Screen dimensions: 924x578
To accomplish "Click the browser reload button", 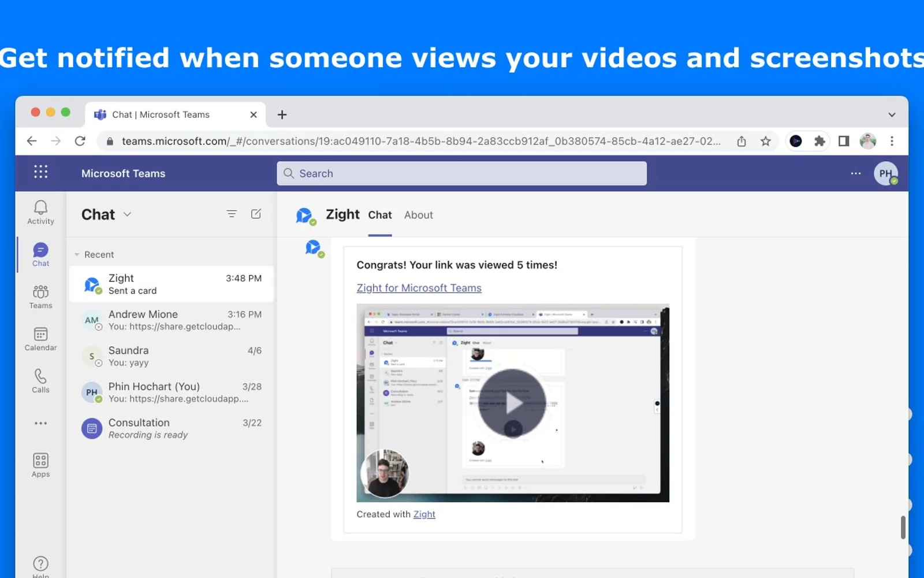I will click(x=80, y=141).
